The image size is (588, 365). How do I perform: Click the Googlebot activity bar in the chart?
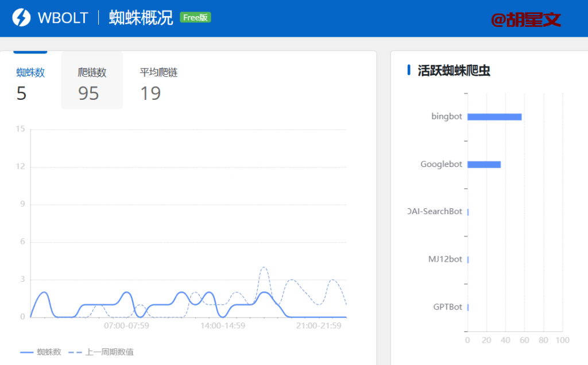[485, 164]
